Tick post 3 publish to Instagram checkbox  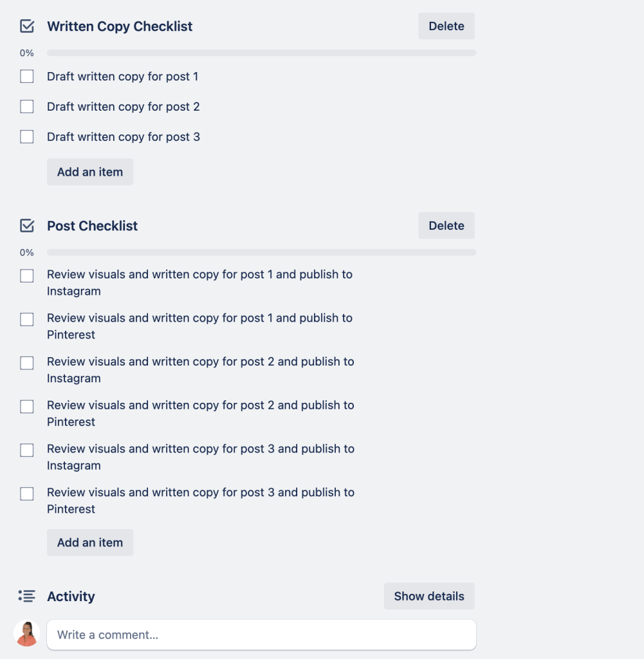(x=27, y=450)
